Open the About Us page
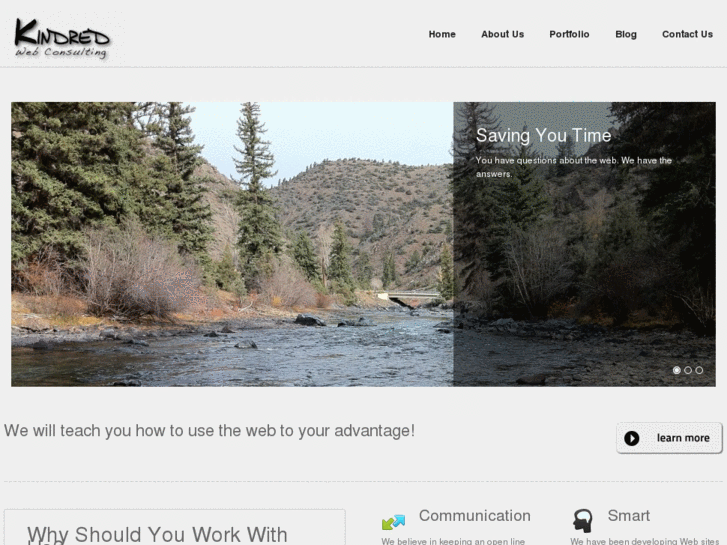The image size is (727, 545). (503, 34)
